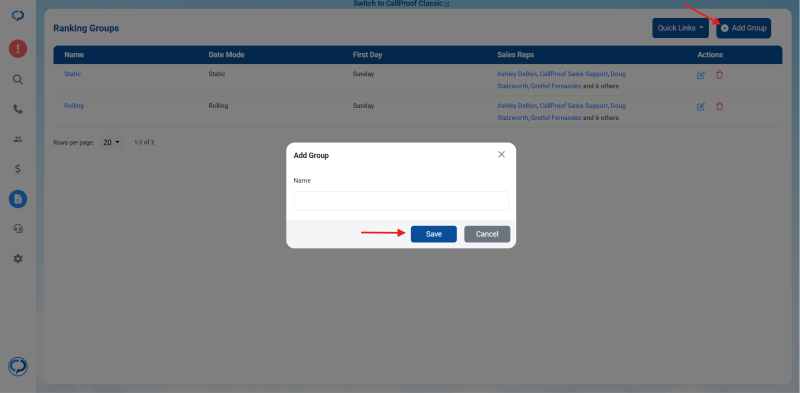Follow Switch to CallProof Classic link
800x393 pixels.
click(x=401, y=4)
